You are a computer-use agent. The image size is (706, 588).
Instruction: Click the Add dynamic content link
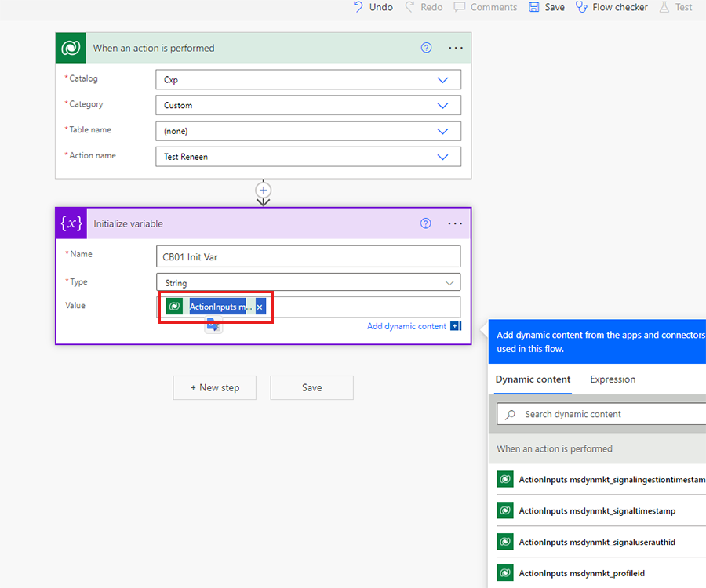pos(406,326)
